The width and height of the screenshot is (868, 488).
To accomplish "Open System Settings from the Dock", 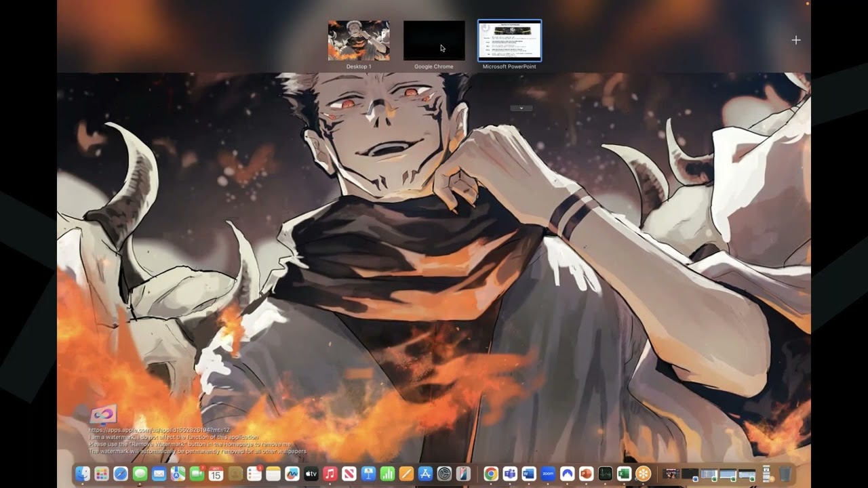I will click(444, 474).
